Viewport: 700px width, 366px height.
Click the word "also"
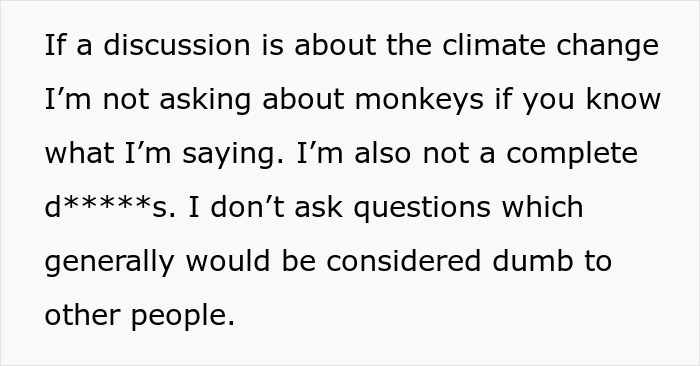tap(383, 153)
